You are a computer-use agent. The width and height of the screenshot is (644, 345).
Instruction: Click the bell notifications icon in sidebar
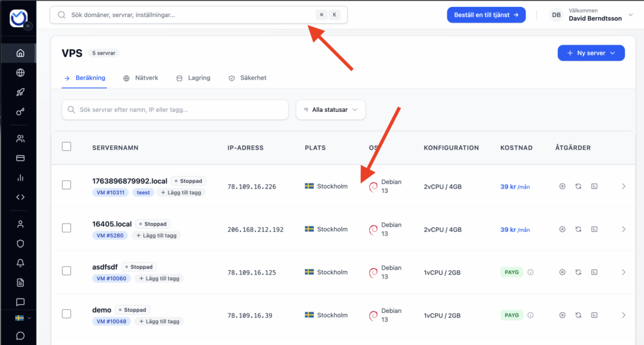(x=20, y=263)
